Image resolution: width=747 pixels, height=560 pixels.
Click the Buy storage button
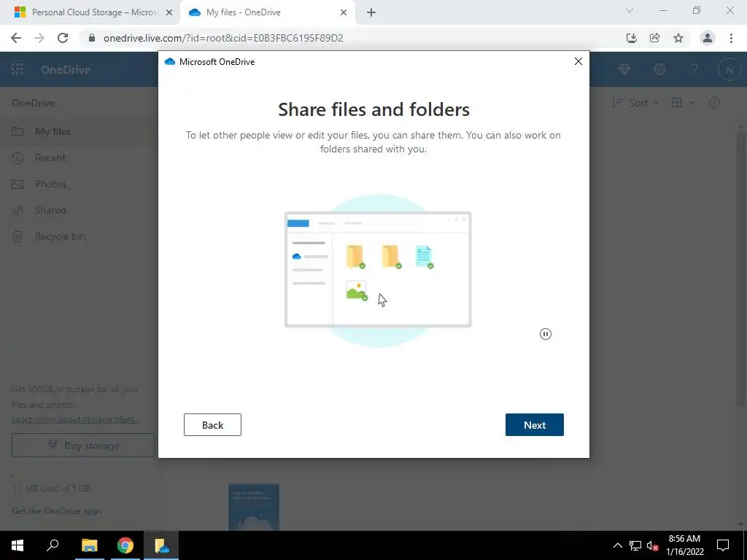pyautogui.click(x=83, y=446)
